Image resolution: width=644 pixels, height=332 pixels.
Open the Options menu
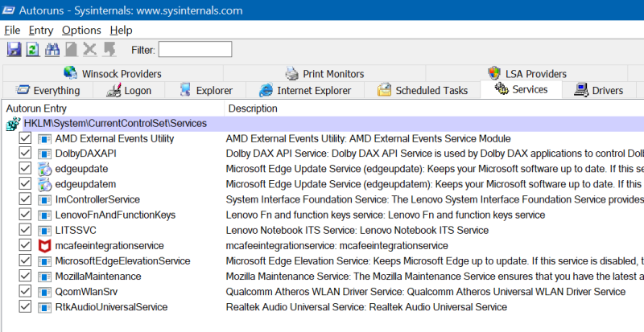[x=81, y=30]
